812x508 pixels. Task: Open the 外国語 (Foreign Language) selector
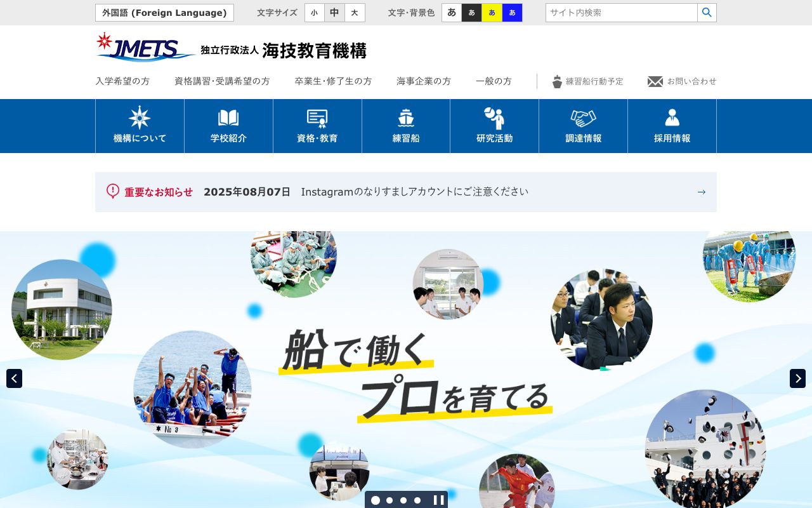[x=164, y=12]
